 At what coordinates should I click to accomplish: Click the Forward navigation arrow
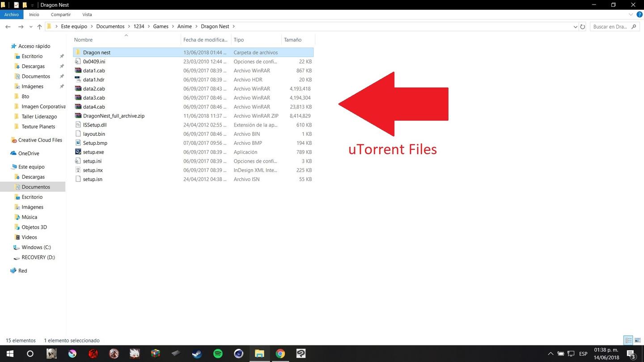coord(21,27)
